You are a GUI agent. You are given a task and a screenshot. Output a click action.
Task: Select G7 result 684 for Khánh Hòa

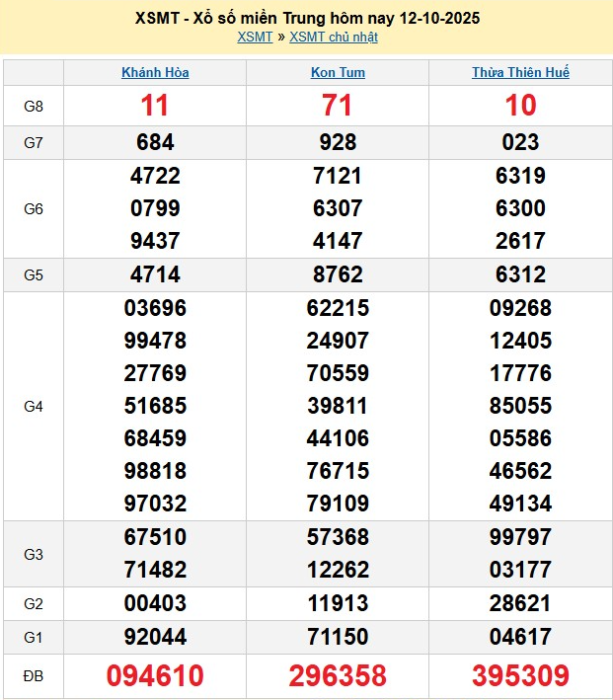[155, 142]
